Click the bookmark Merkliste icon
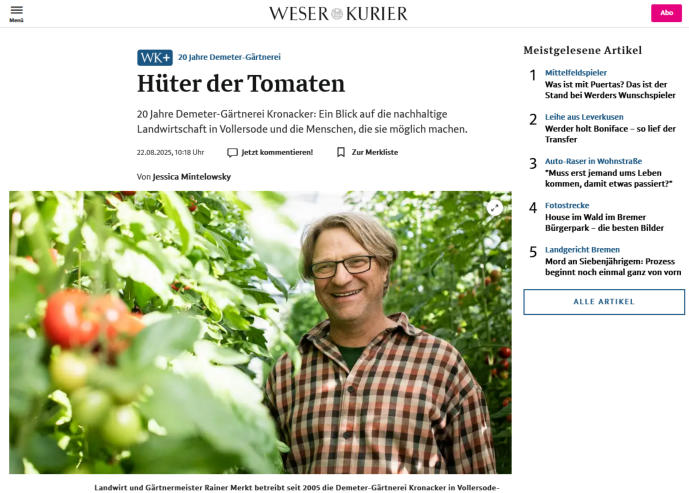689x493 pixels. 341,152
